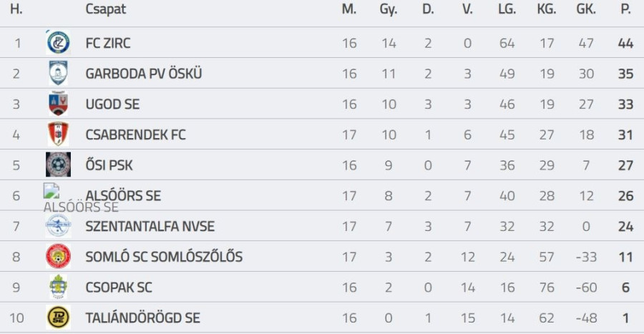Open the FC ZIRC team link
Image resolution: width=644 pixels, height=334 pixels.
108,44
